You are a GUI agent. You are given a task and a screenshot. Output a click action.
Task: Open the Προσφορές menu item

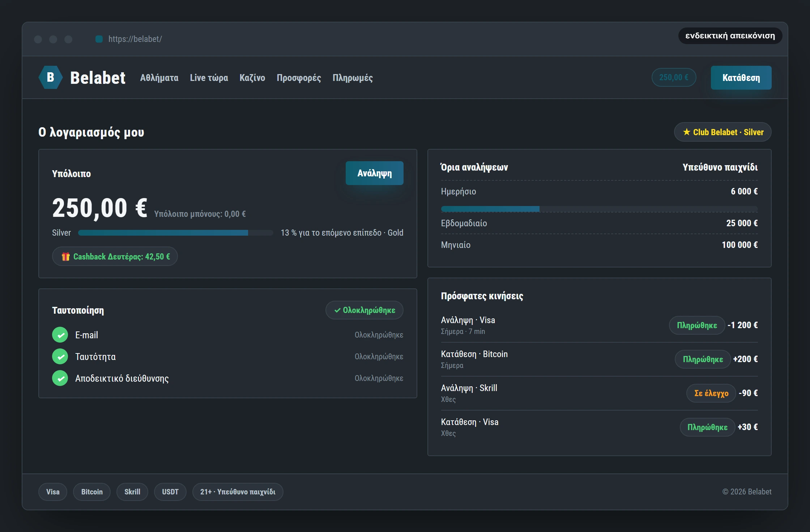click(299, 78)
